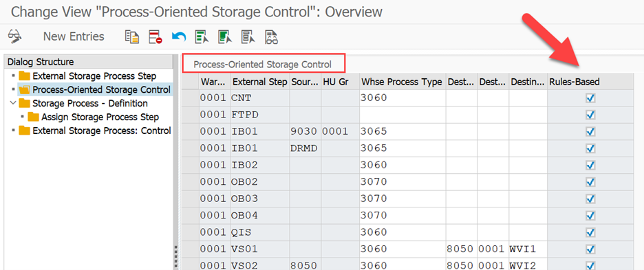Open External Storage Process Step folder
644x270 pixels.
click(x=94, y=76)
